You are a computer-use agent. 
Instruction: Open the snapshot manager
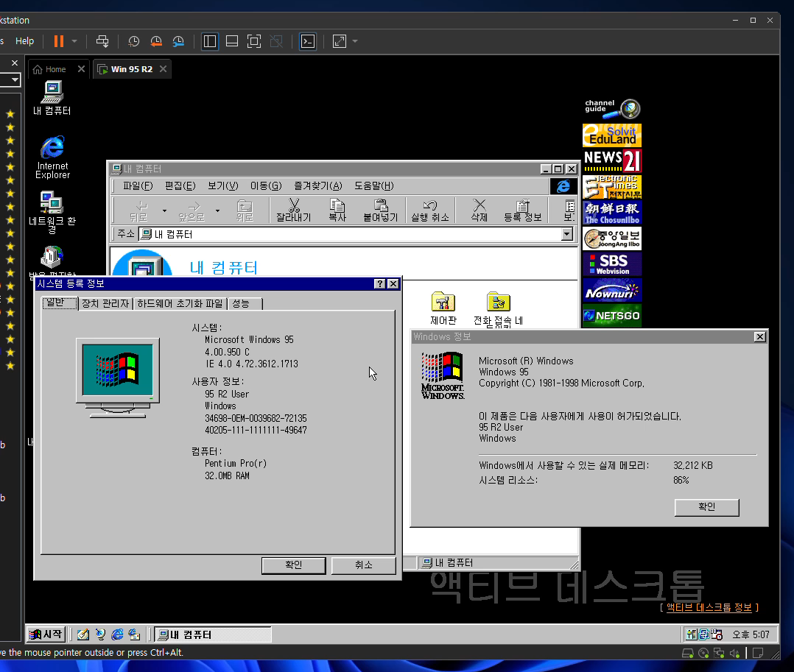coord(178,41)
